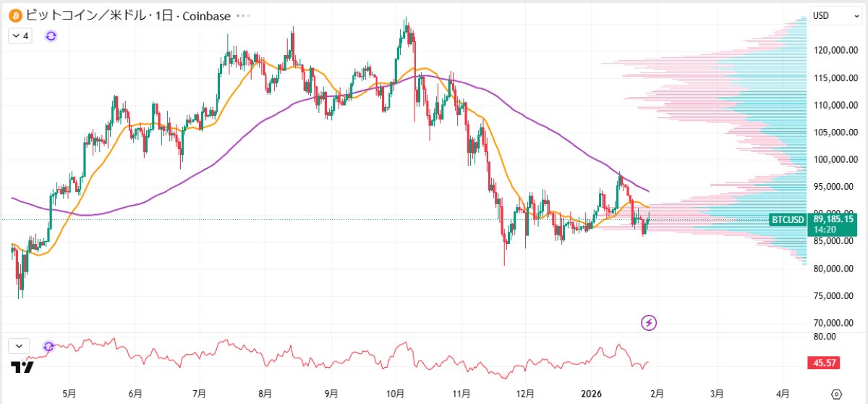Click the 9月 time axis label

tap(331, 394)
